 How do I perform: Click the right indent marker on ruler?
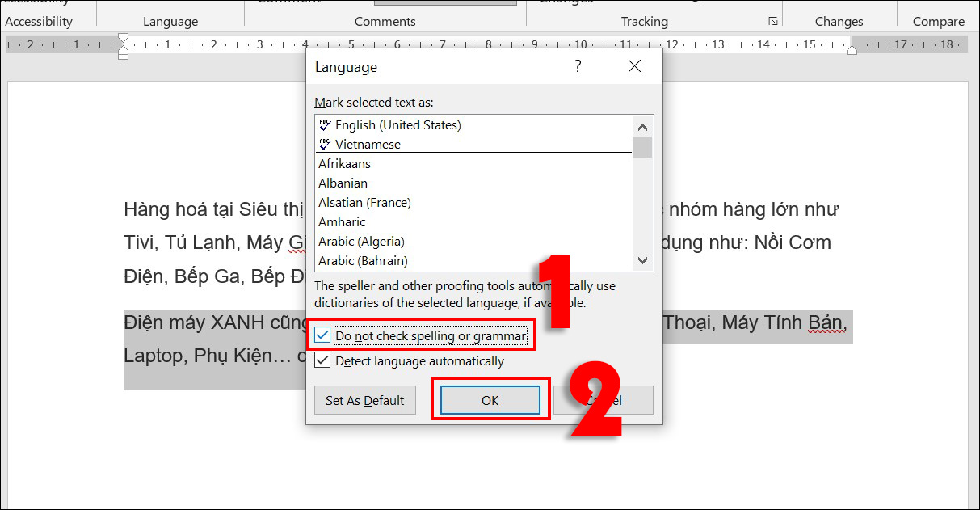click(x=852, y=50)
